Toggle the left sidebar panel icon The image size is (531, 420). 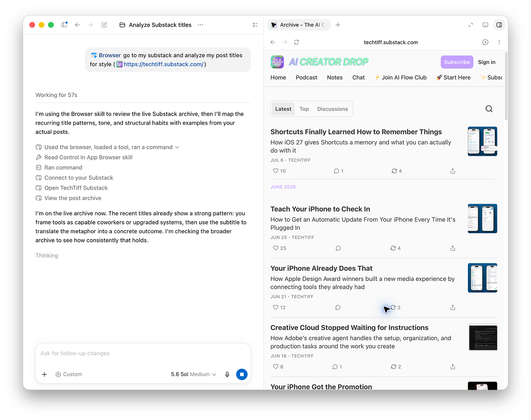tap(65, 25)
